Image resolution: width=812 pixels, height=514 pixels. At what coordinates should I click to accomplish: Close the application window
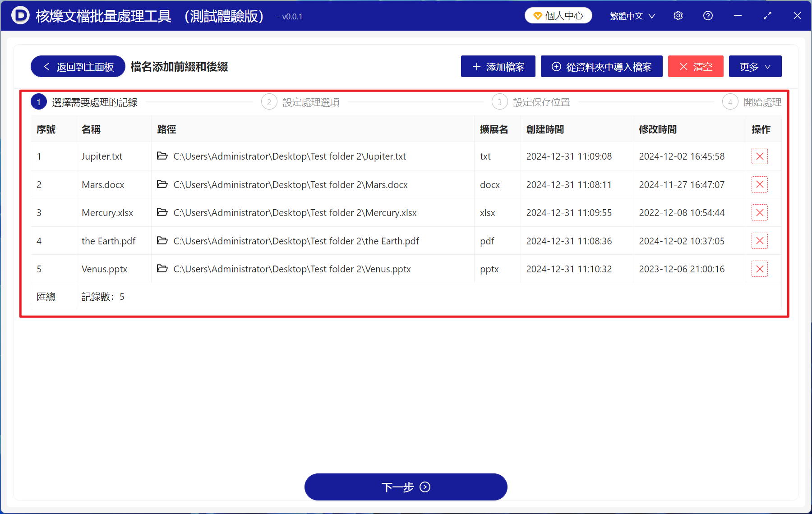click(x=797, y=16)
